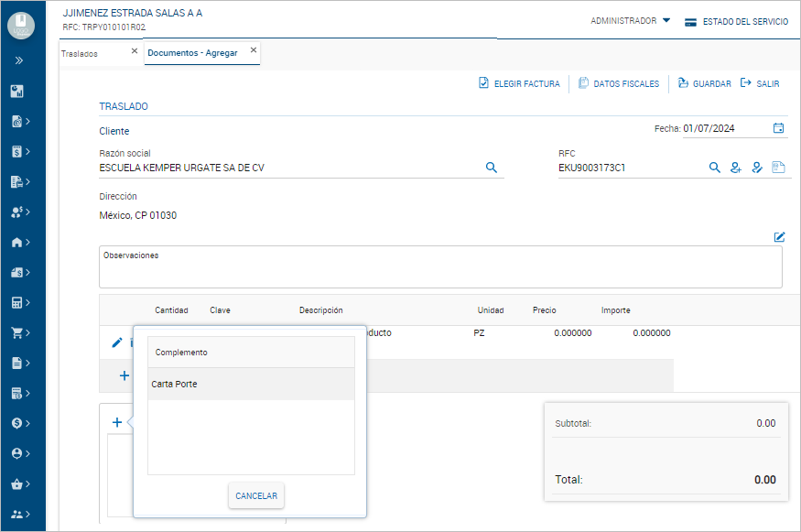Screen dimensions: 801x532
Task: Open the calendar date picker for Fecha
Action: (x=778, y=128)
